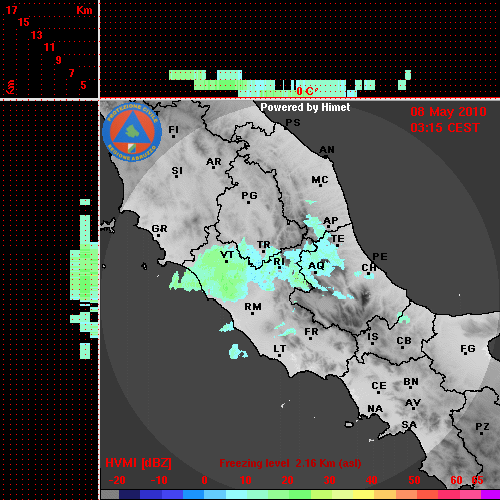Click the 08 May 2010 date
The height and width of the screenshot is (500, 500).
coord(449,112)
